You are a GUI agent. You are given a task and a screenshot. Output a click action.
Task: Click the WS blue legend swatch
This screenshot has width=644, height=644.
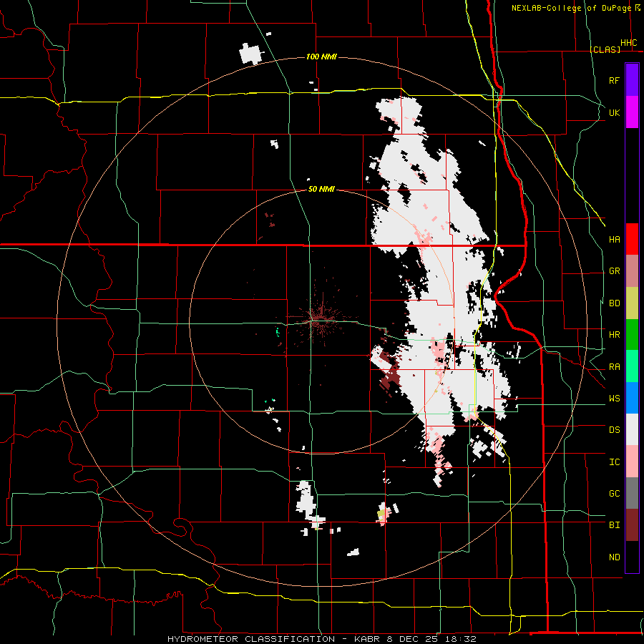(632, 398)
